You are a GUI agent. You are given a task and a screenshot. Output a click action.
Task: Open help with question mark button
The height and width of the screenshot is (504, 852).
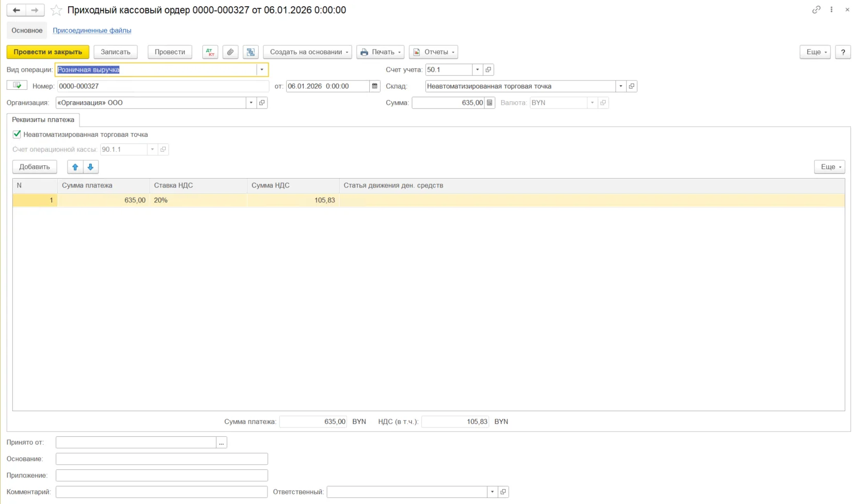(843, 52)
